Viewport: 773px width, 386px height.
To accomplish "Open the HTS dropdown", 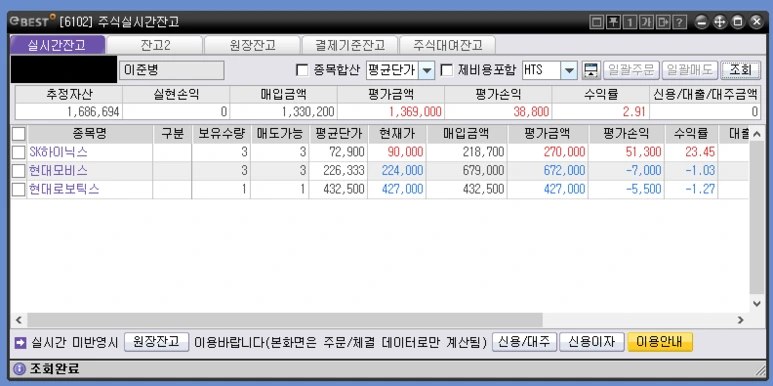I will click(569, 70).
